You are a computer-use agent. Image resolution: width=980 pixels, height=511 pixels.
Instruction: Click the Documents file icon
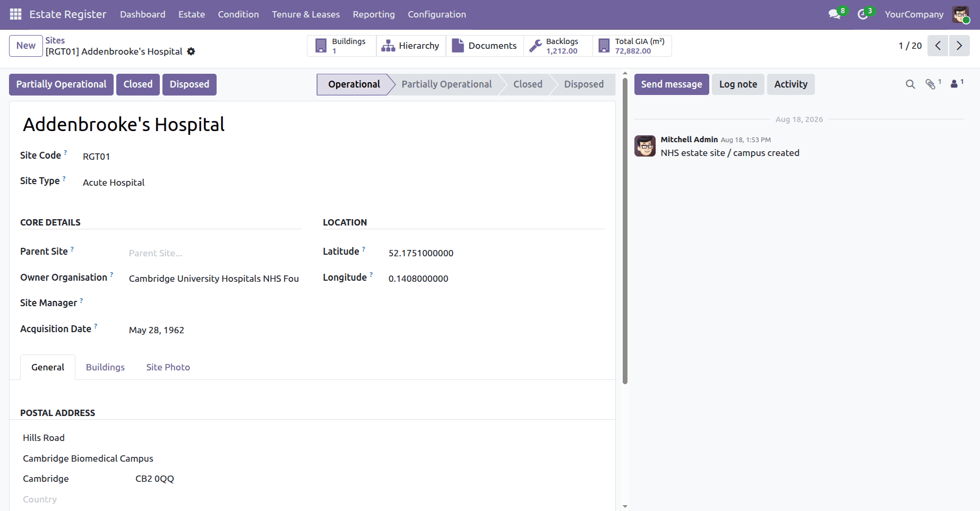458,46
